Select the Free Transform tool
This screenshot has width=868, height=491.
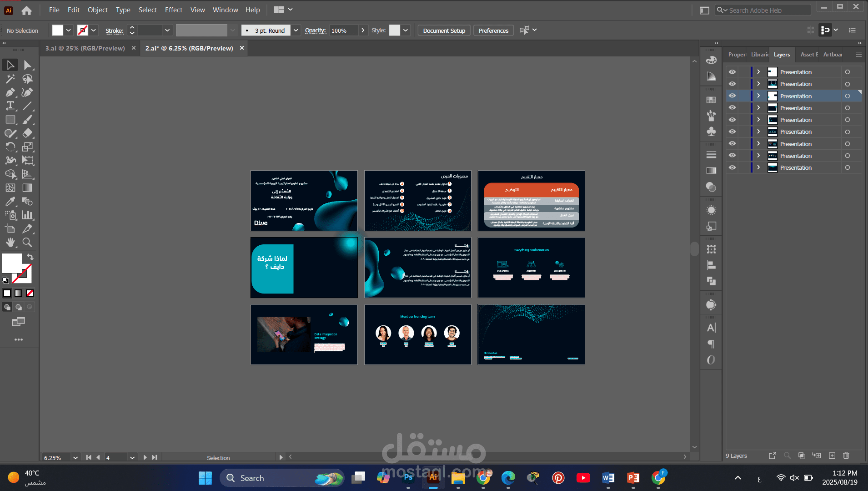click(27, 161)
